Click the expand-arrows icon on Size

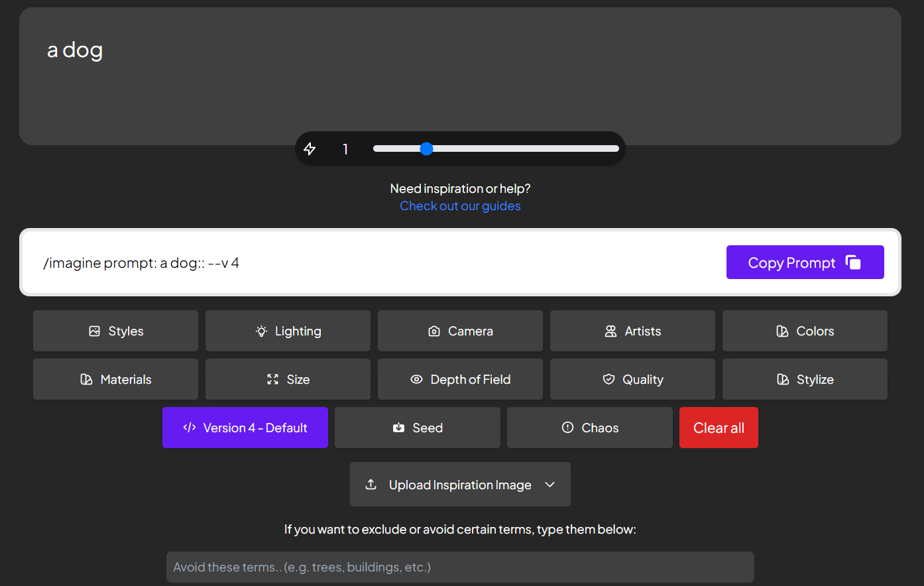point(272,380)
